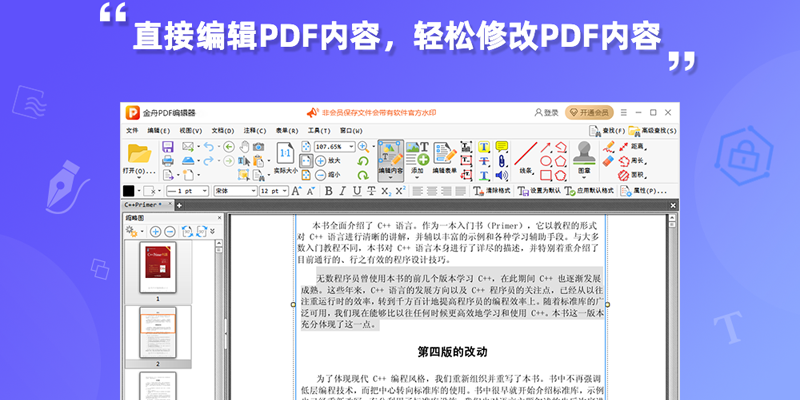Screen dimensions: 800x400
Task: Toggle Italic text formatting
Action: [x=343, y=191]
